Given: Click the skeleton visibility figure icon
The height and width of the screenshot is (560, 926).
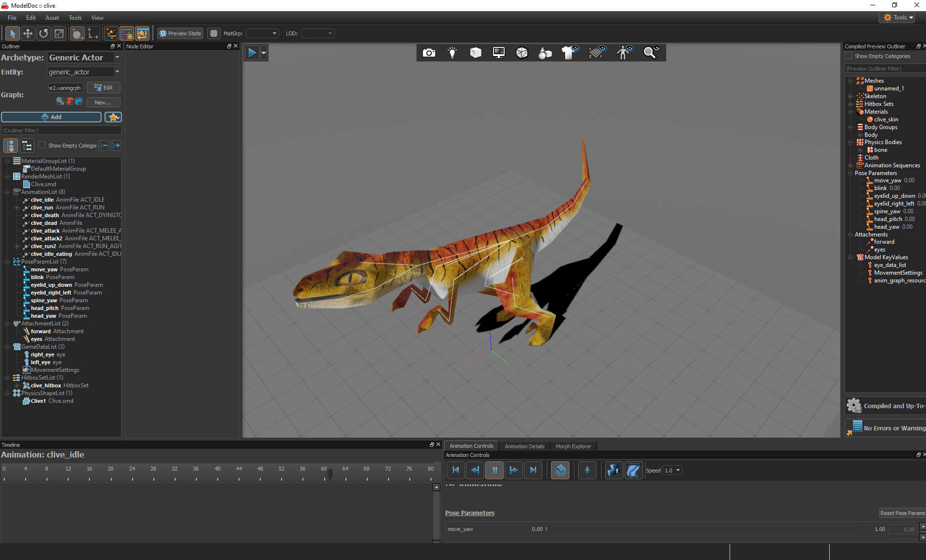Looking at the screenshot, I should (x=624, y=53).
